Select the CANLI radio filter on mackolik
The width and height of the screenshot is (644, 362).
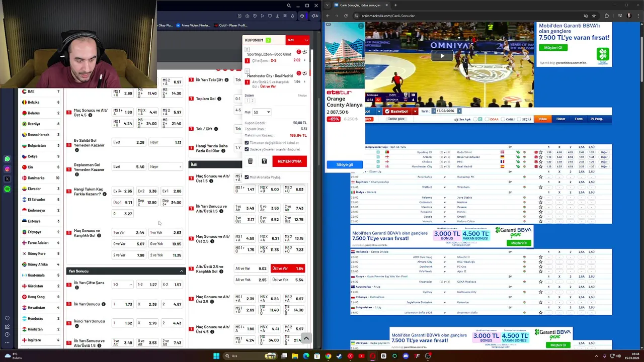point(503,119)
